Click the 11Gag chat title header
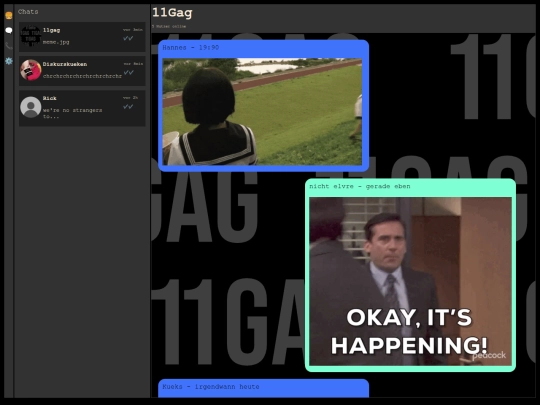Image resolution: width=540 pixels, height=405 pixels. 172,13
